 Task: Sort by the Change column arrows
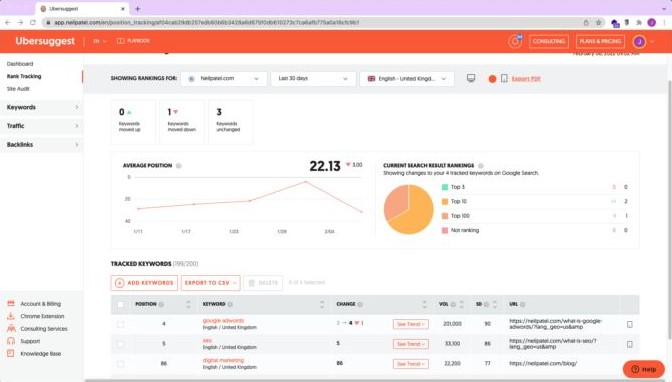pyautogui.click(x=424, y=304)
